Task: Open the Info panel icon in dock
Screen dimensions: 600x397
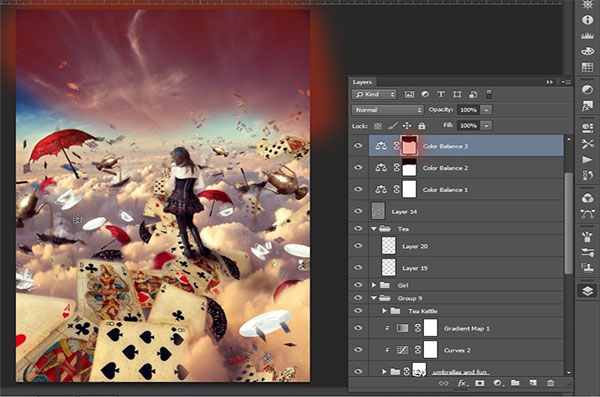Action: click(x=587, y=20)
